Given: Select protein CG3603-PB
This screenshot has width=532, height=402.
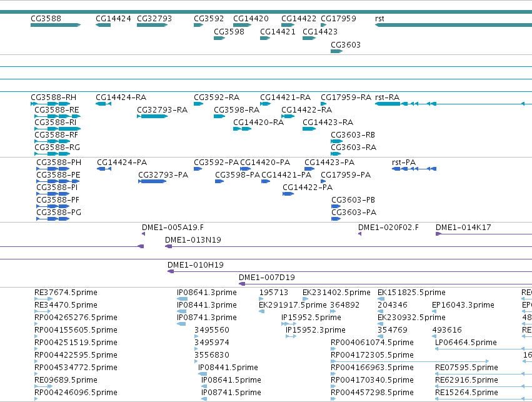Looking at the screenshot, I should pyautogui.click(x=353, y=200).
